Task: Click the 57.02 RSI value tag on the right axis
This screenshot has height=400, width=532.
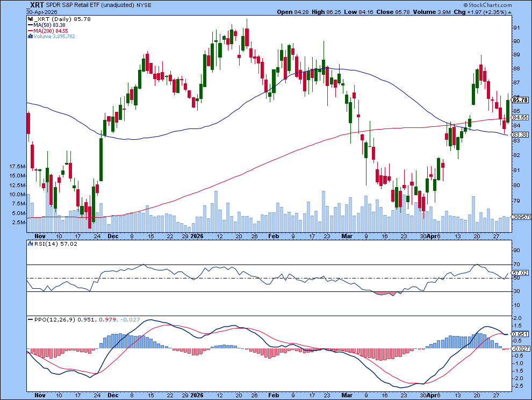Action: (520, 273)
